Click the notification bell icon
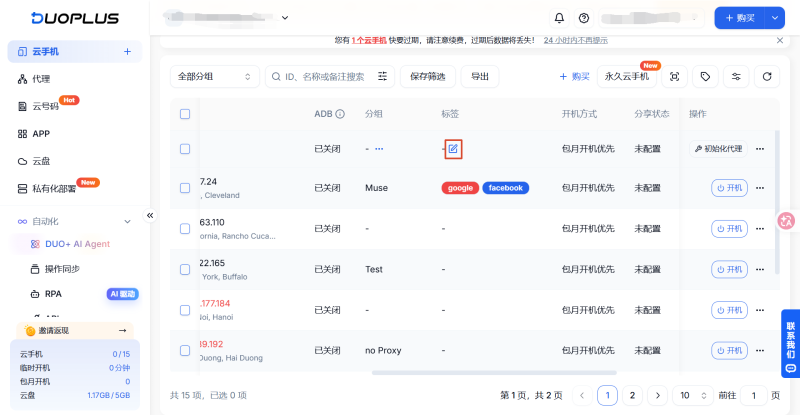Screen dimensions: 800x415 tap(559, 18)
